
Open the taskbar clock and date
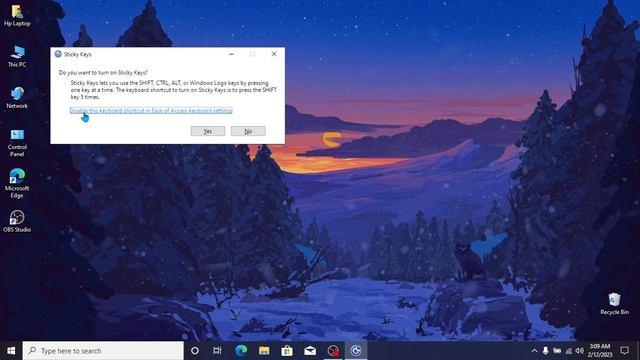[x=600, y=351]
